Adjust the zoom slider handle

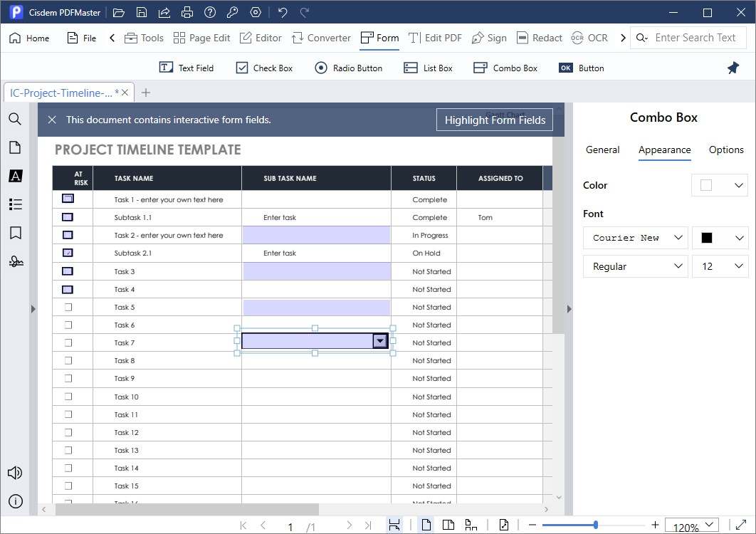pos(596,524)
